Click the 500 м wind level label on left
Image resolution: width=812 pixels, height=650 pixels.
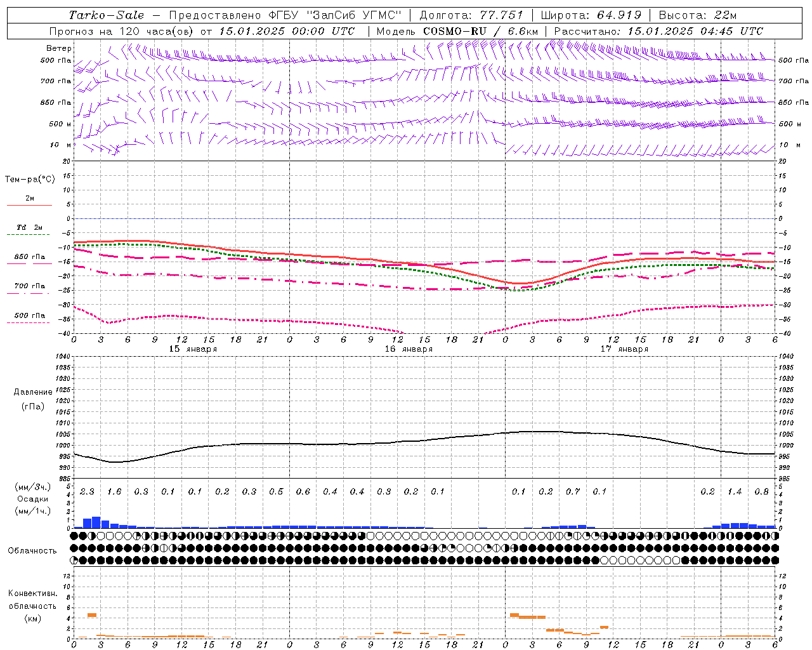[x=60, y=124]
